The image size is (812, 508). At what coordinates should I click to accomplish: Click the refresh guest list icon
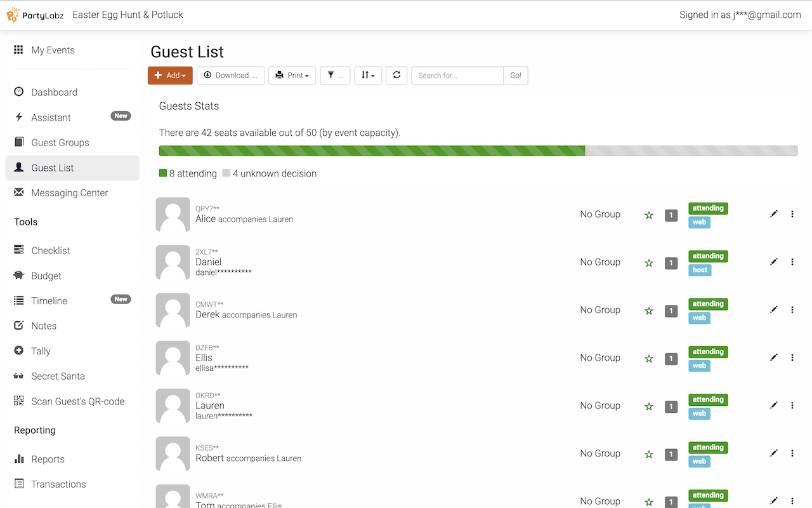coord(396,75)
